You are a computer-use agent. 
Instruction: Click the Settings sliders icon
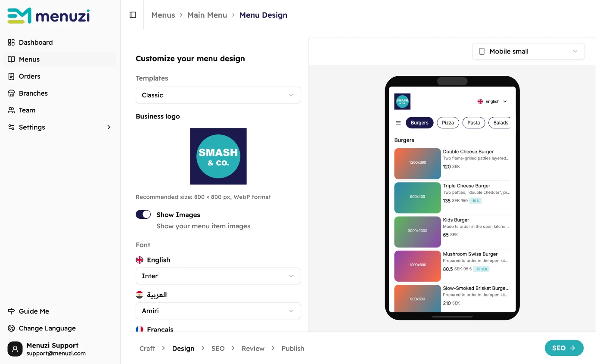(x=12, y=127)
